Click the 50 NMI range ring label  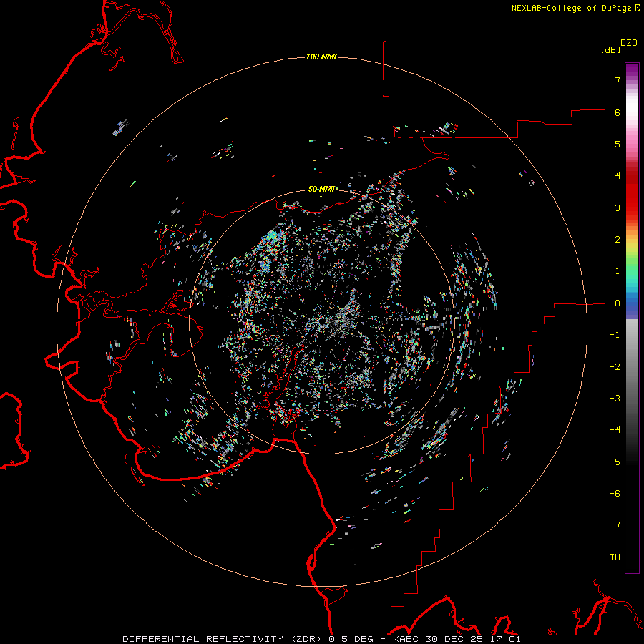coord(321,189)
